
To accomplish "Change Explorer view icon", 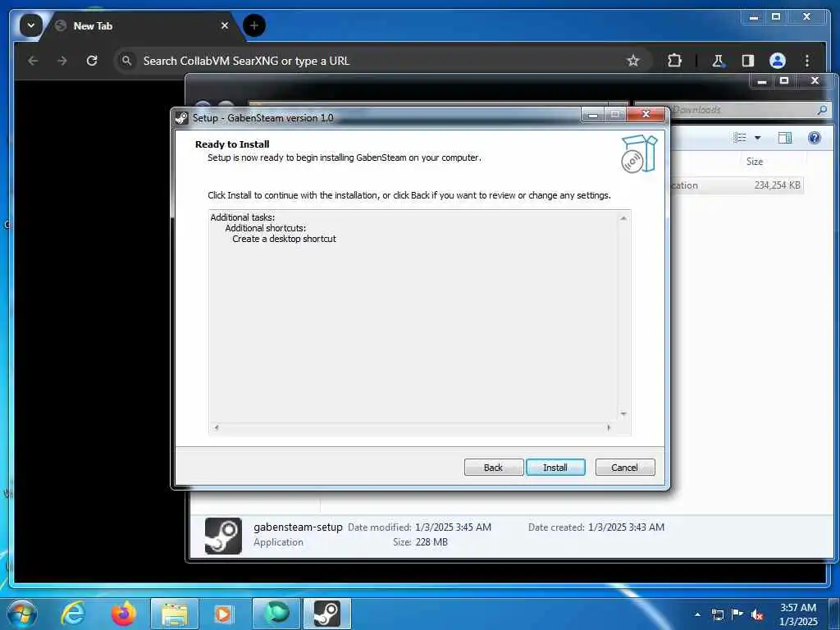I will coord(740,138).
